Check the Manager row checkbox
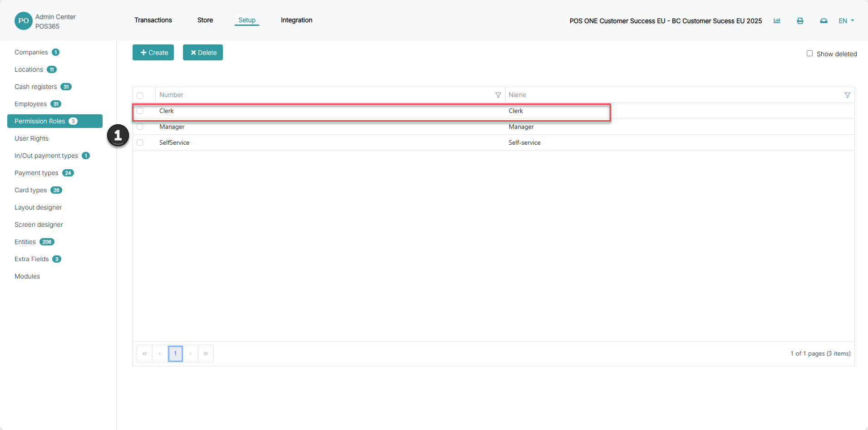The height and width of the screenshot is (430, 868). point(140,127)
